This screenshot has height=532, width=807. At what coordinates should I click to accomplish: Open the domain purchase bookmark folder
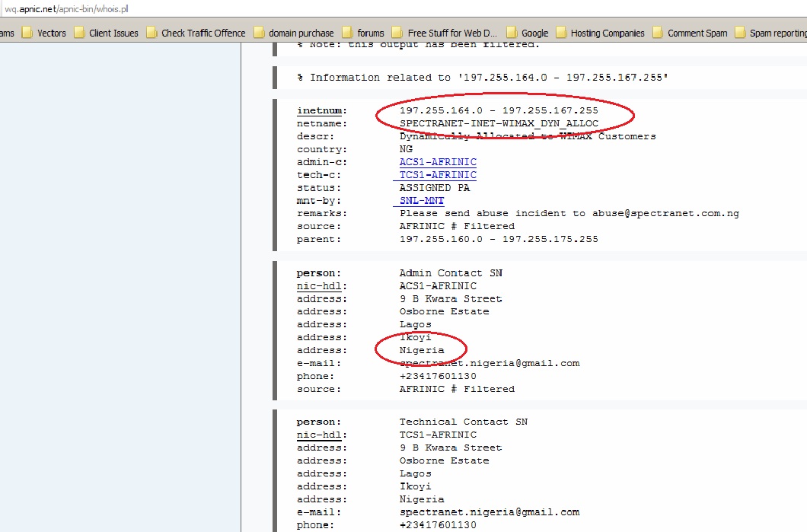pyautogui.click(x=294, y=33)
